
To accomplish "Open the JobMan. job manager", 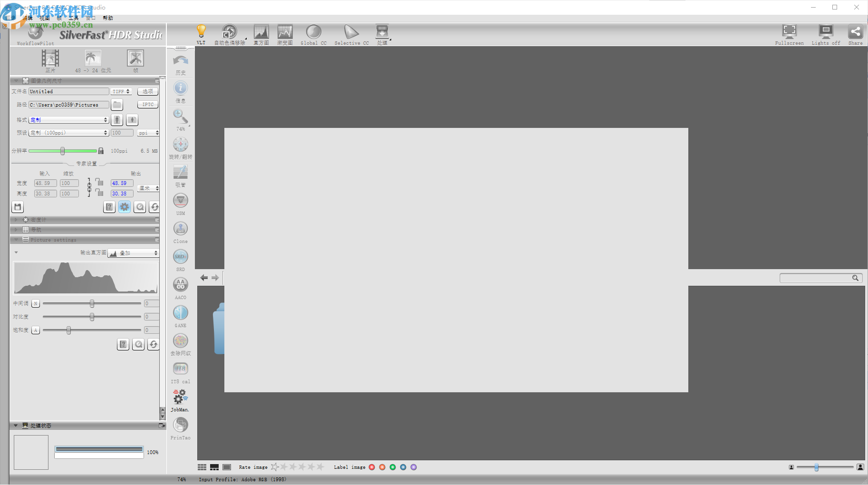I will pos(180,400).
